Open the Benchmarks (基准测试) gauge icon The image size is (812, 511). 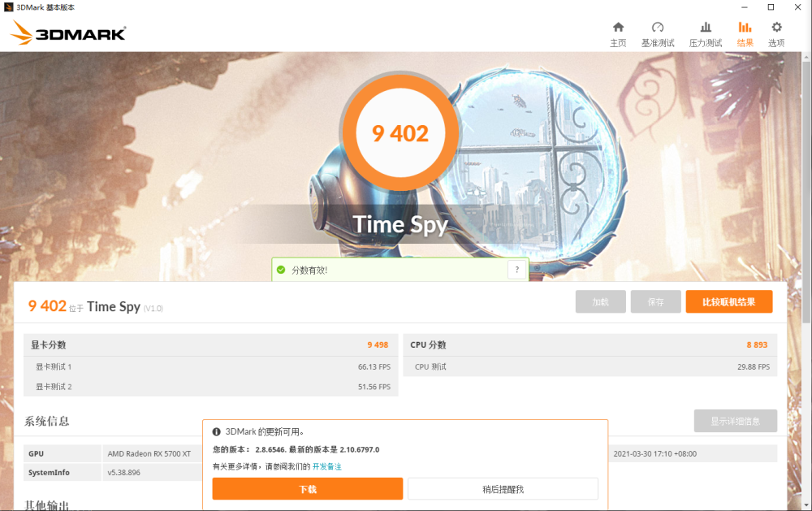[x=658, y=28]
